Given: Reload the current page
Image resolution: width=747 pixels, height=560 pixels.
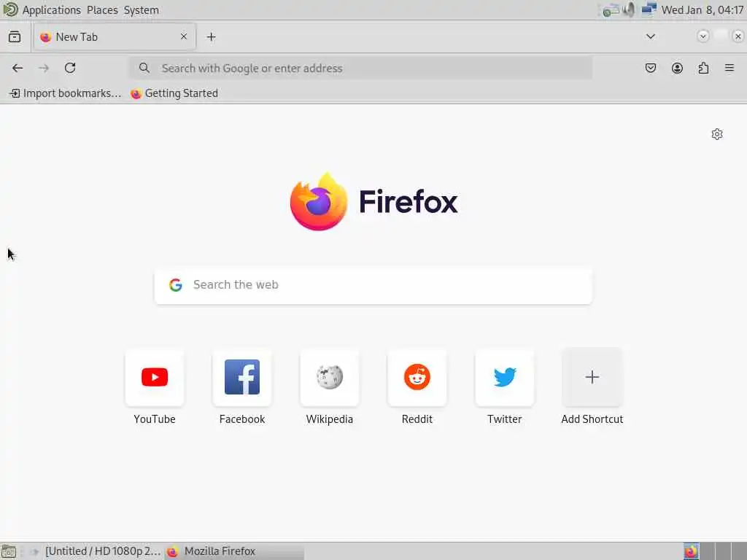Looking at the screenshot, I should click(70, 68).
